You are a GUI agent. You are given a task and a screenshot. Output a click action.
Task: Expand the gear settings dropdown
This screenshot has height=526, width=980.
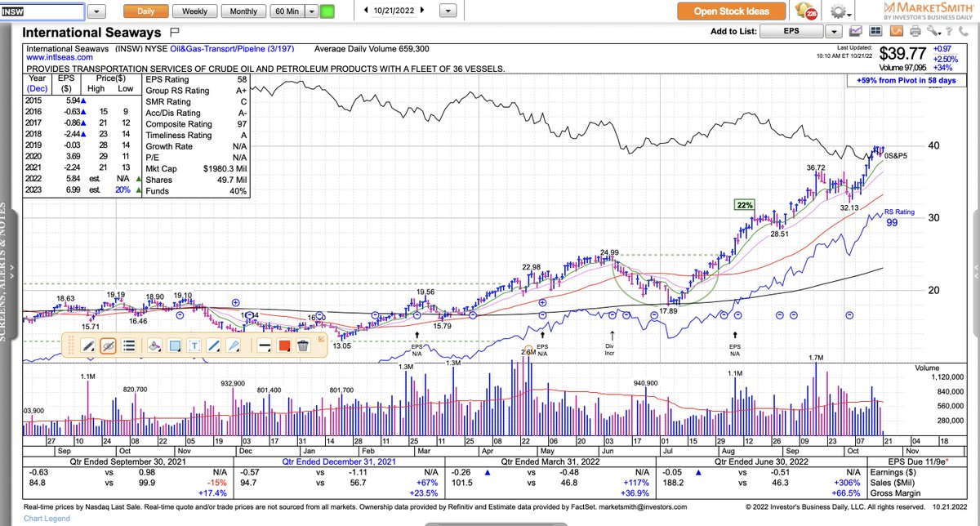849,13
